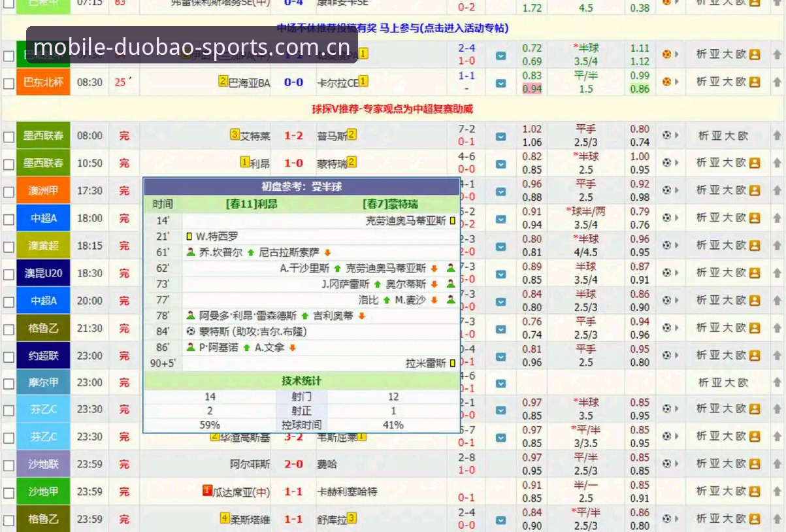Screen dimensions: 786x532
Task: Click football icon in 中超A 18:00 row
Action: pos(666,218)
